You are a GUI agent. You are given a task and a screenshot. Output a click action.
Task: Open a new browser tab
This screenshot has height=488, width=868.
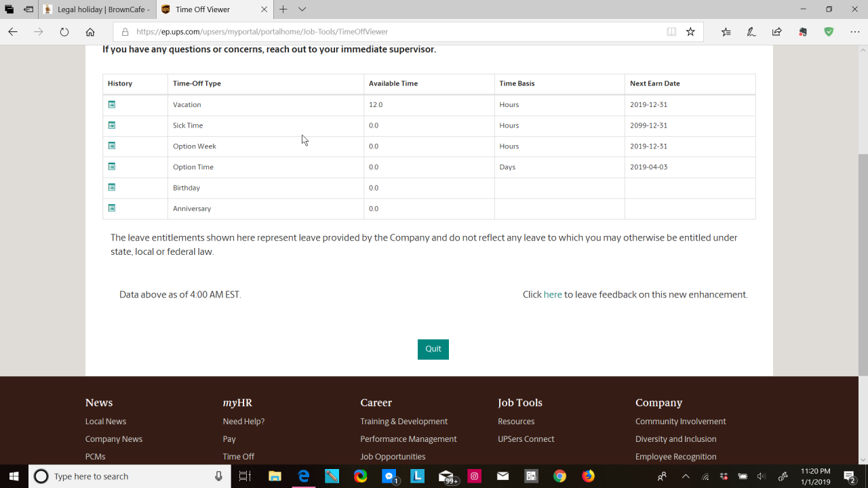click(283, 9)
